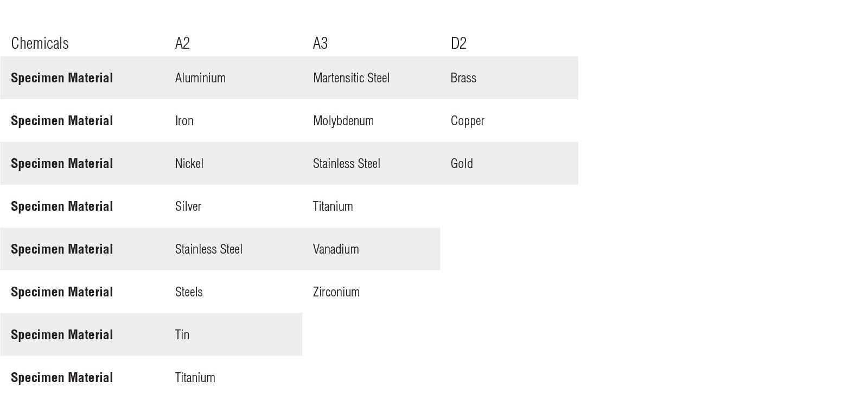
Task: Select the Vanadium cell
Action: [x=336, y=249]
